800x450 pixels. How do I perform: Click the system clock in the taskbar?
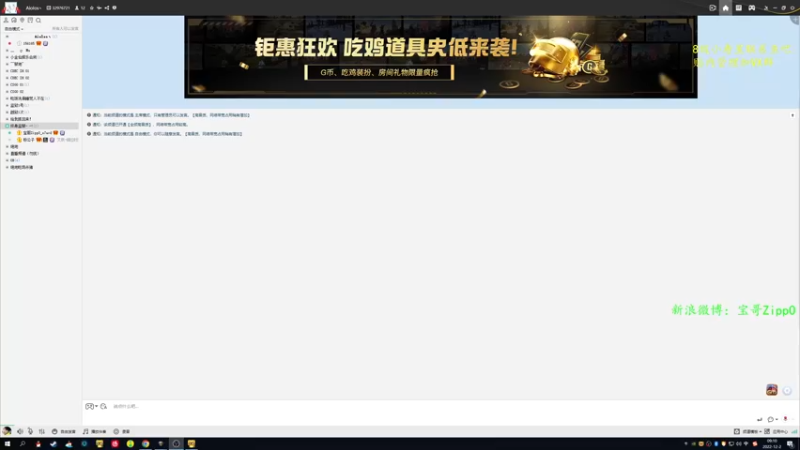point(771,444)
